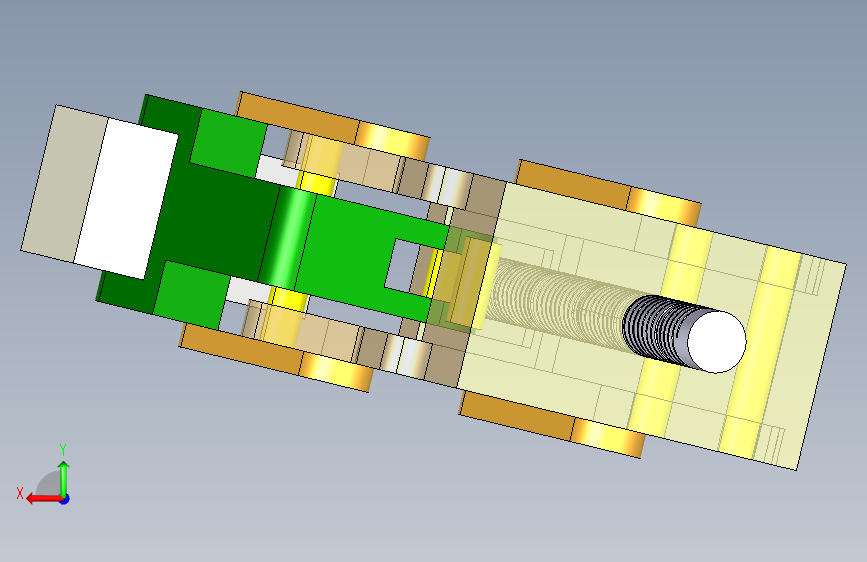
Task: Click the "X" label on the axis triad
Action: [20, 493]
